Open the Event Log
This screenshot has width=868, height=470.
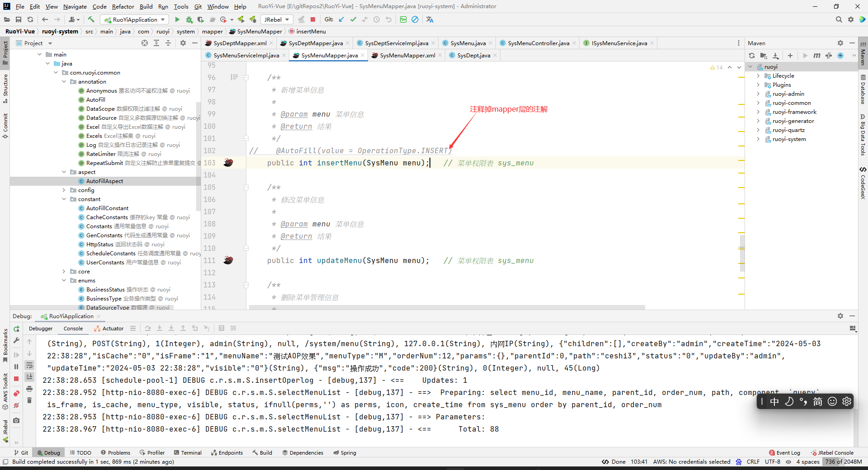[x=784, y=452]
